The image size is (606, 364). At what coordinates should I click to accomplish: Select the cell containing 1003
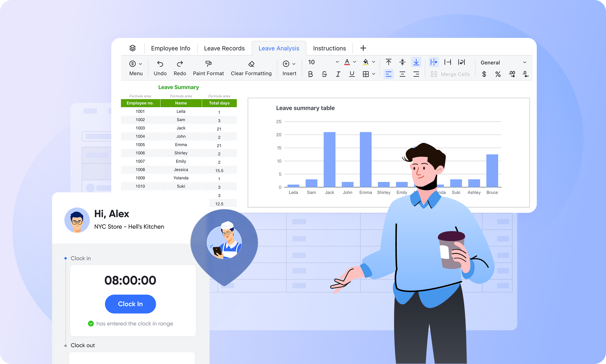140,128
